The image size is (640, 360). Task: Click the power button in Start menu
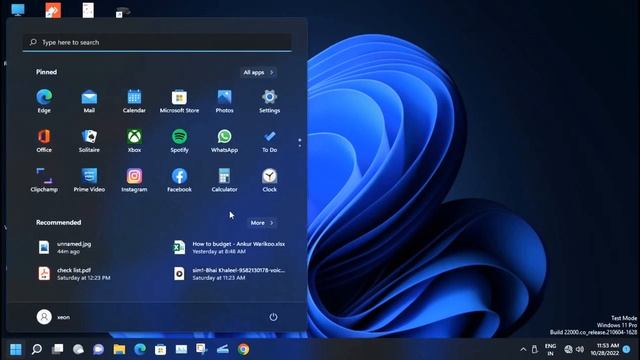273,317
